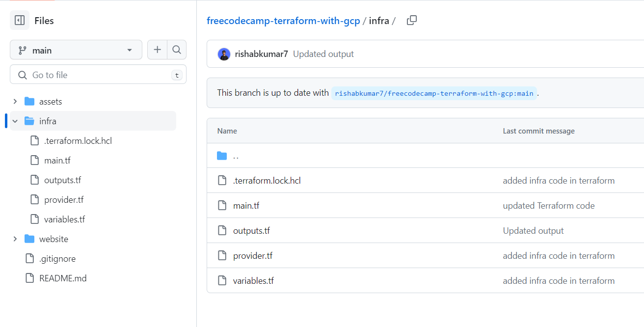This screenshot has width=644, height=327.
Task: Copy the path using the copy icon
Action: 412,21
